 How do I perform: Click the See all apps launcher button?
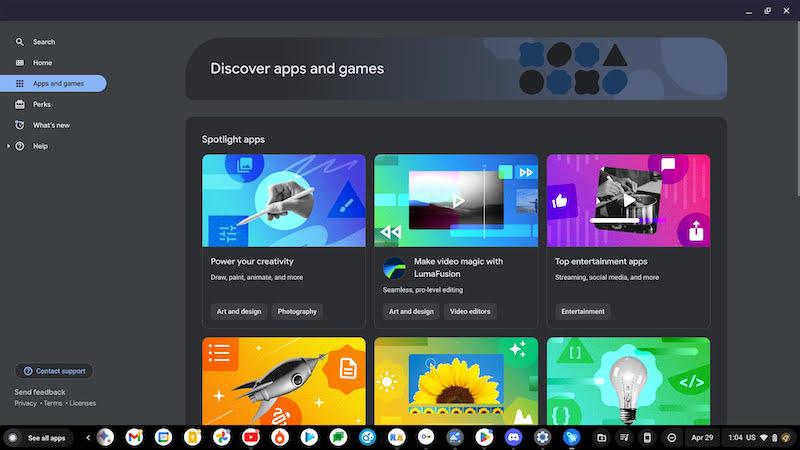(x=38, y=438)
